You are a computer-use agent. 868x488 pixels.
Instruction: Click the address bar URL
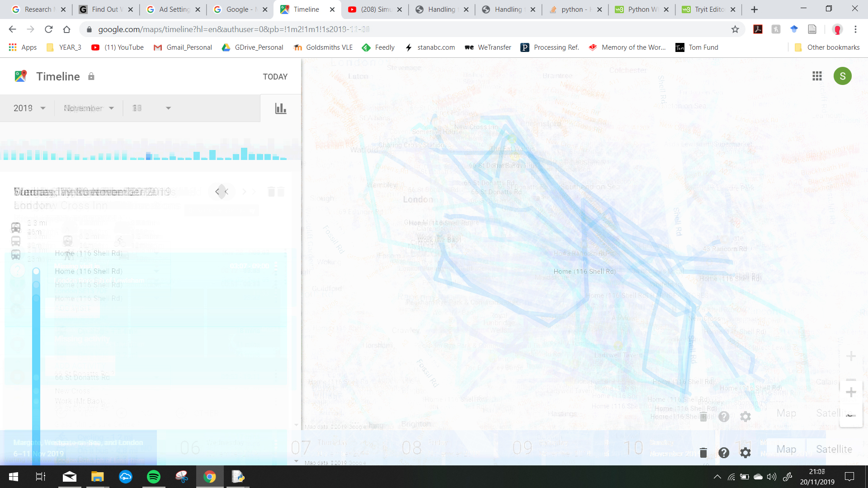point(234,29)
